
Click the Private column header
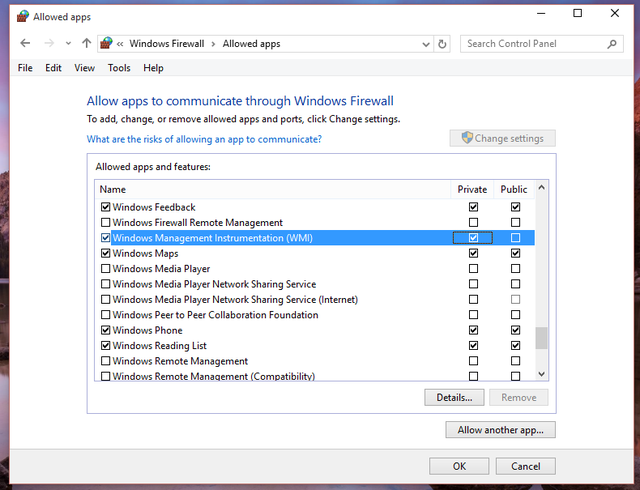coord(472,189)
